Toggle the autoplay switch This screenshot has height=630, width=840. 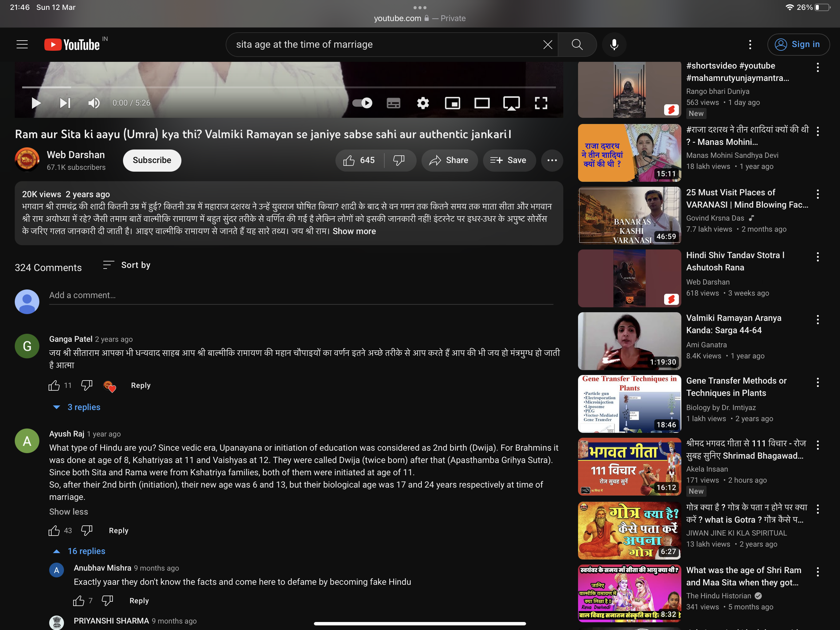pos(362,103)
